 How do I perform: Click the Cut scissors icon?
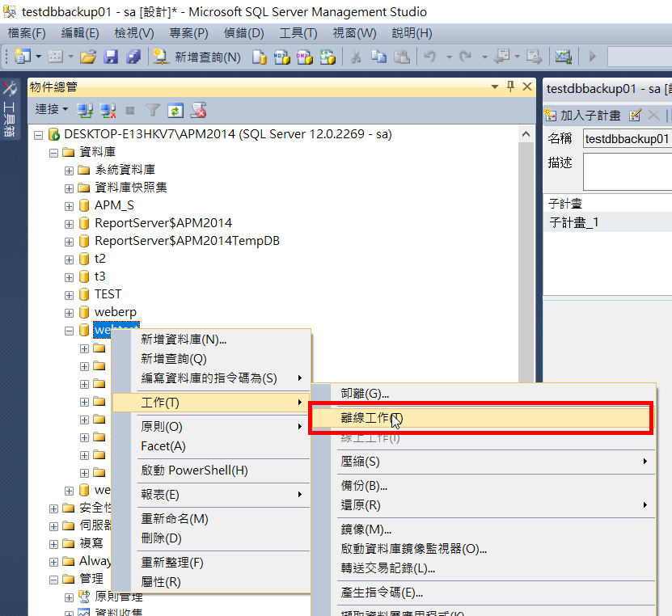(356, 57)
